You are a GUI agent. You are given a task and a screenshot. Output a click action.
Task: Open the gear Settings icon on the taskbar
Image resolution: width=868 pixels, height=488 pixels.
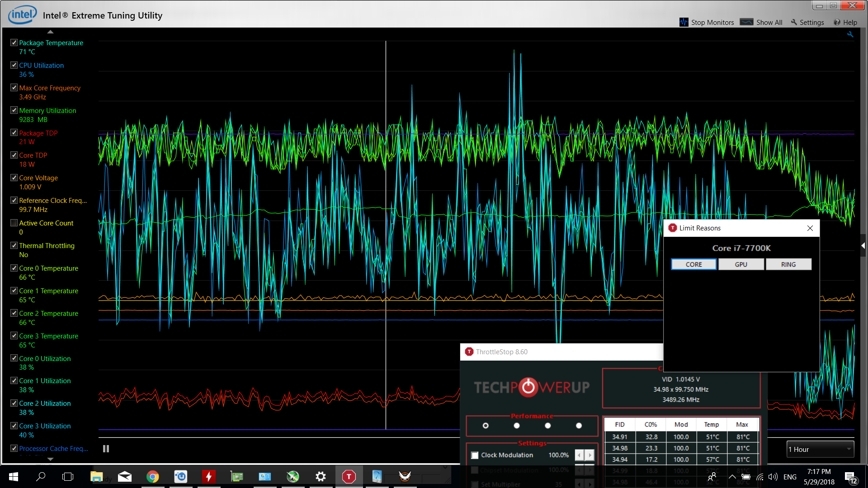pos(321,477)
